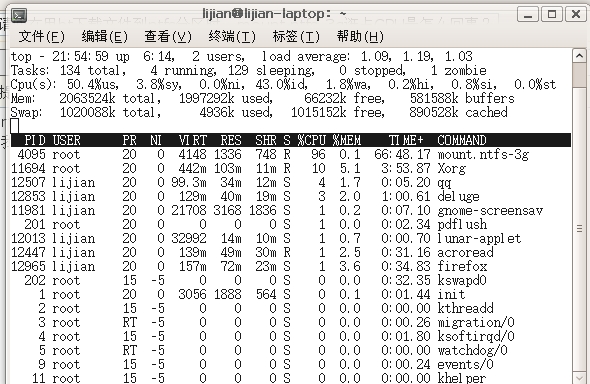Viewport: 590px width, 384px height.
Task: Click the 890528k cached value
Action: 458,112
